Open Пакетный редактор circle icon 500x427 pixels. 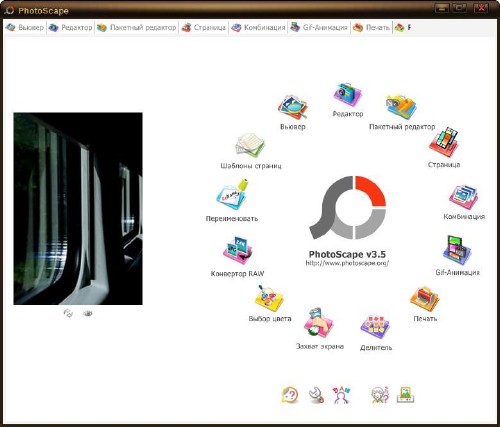[401, 107]
